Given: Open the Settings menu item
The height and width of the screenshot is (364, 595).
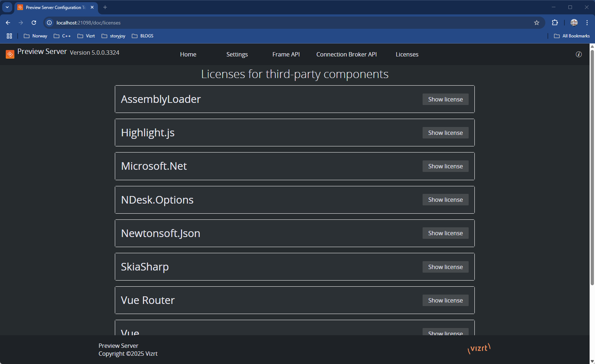Looking at the screenshot, I should click(x=237, y=54).
